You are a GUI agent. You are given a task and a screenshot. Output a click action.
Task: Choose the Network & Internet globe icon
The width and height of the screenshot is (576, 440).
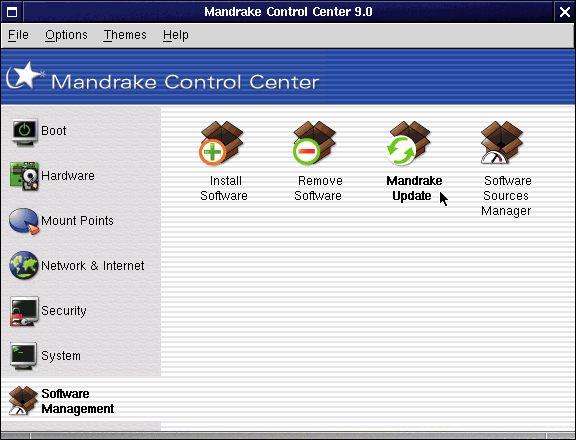(x=24, y=266)
